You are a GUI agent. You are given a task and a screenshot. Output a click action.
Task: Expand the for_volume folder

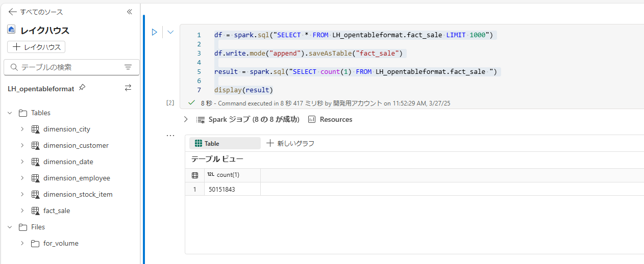22,243
